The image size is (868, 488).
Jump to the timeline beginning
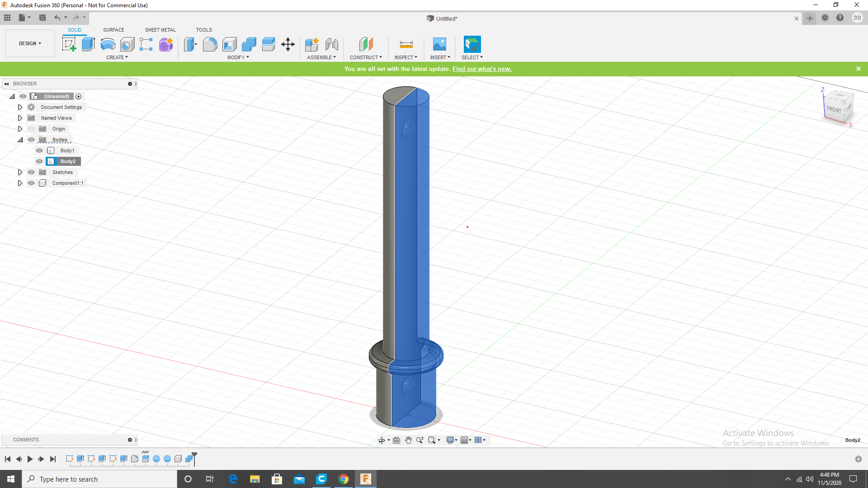point(8,459)
